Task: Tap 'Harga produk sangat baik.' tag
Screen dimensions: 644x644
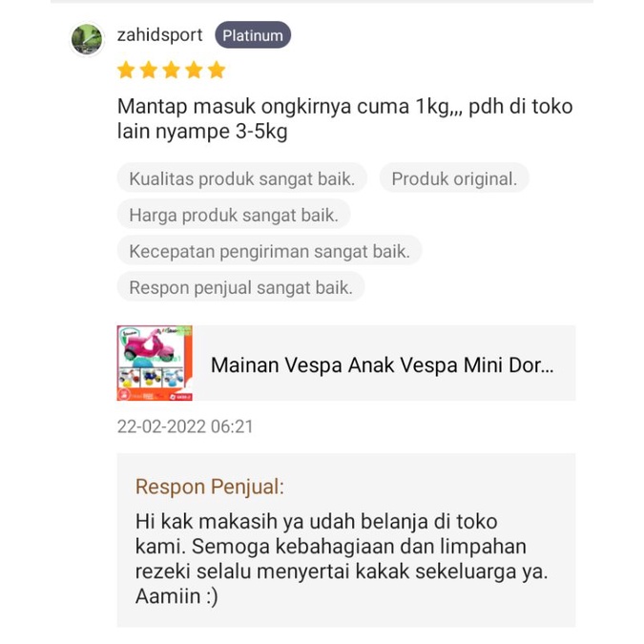Action: [x=234, y=215]
